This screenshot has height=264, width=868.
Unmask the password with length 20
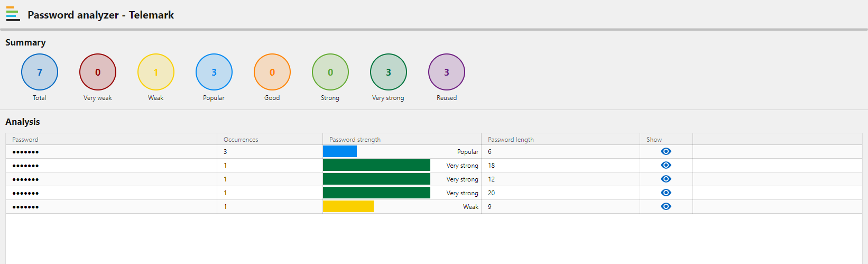click(666, 193)
